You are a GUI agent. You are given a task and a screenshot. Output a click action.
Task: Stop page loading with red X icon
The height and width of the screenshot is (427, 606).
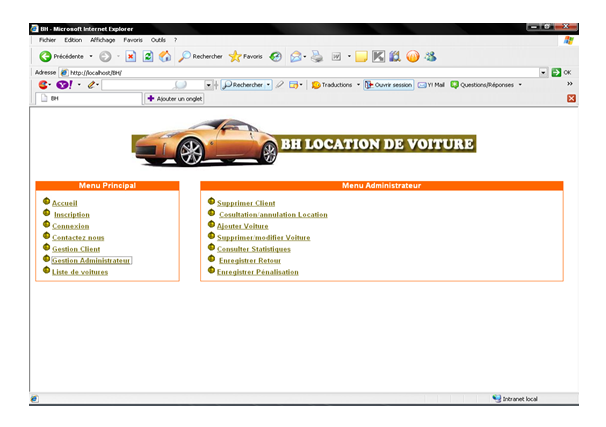point(131,56)
